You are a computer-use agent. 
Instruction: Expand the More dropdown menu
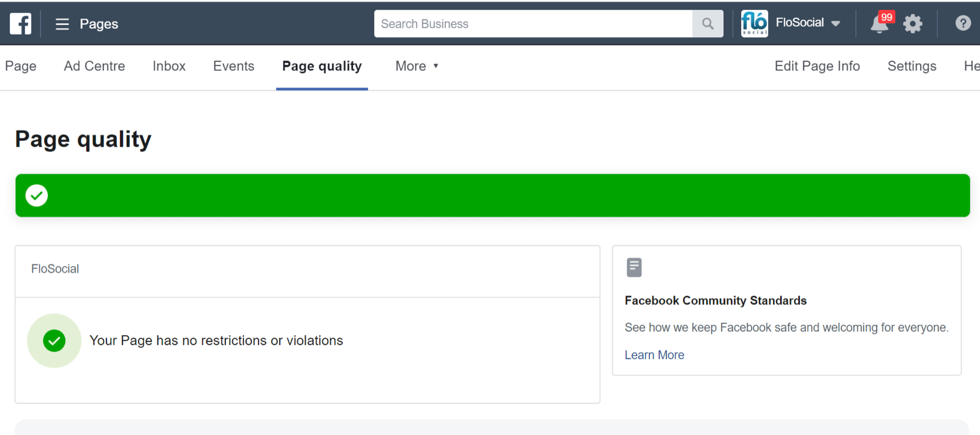pos(417,66)
